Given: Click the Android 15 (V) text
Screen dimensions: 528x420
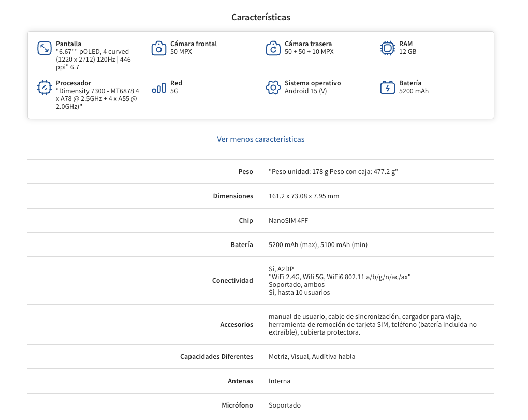Looking at the screenshot, I should click(305, 91).
